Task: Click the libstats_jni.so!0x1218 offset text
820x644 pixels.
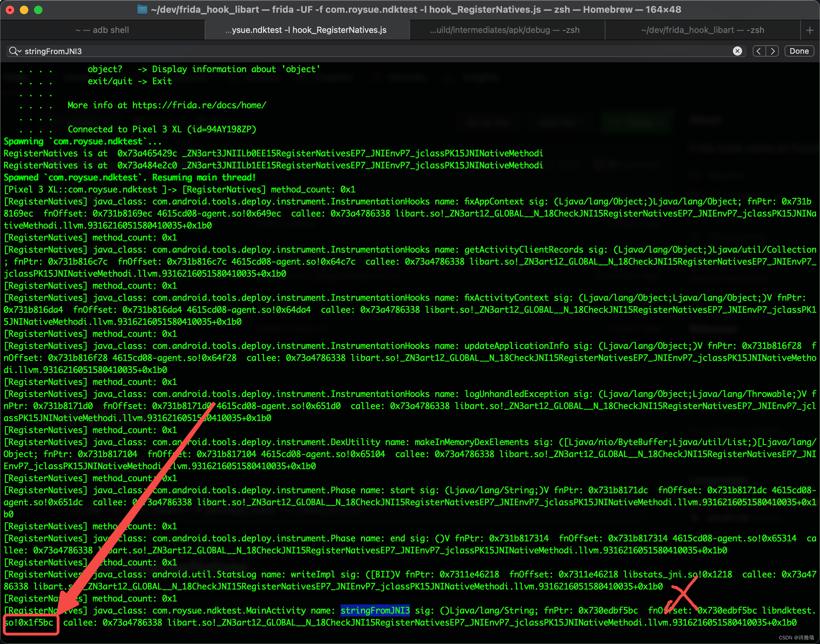Action: click(x=677, y=575)
